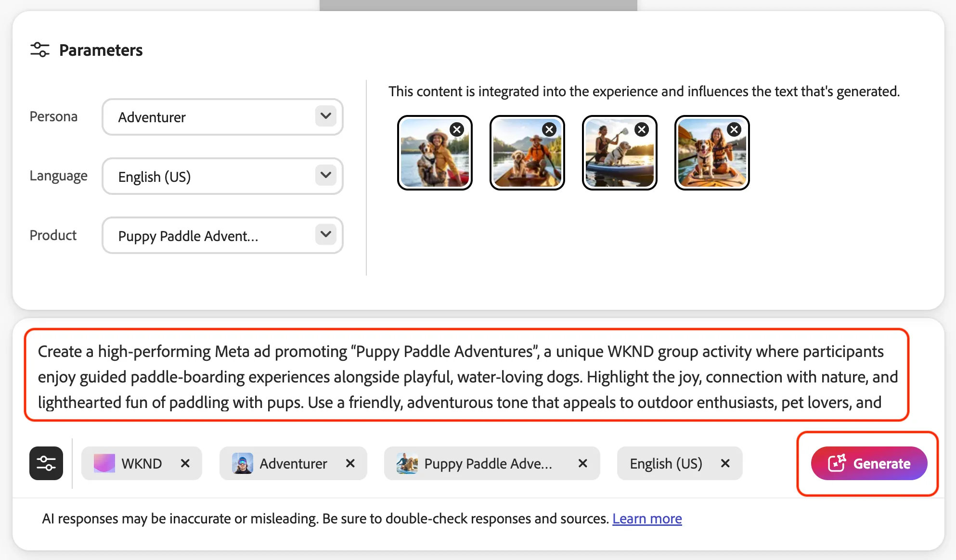Click the chevron arrow in Language dropdown
Image resolution: width=956 pixels, height=560 pixels.
(x=326, y=175)
